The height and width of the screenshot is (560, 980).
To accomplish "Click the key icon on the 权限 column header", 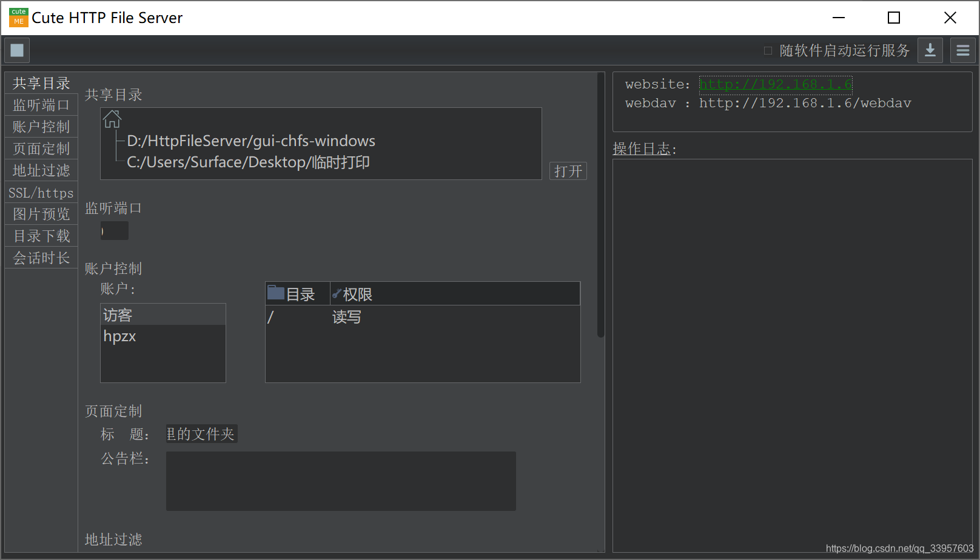I will coord(337,293).
